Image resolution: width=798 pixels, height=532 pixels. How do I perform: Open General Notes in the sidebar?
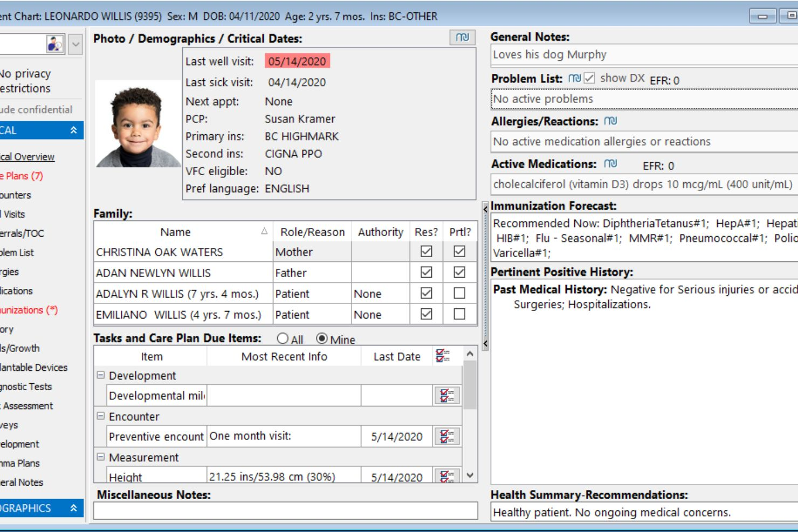[22, 482]
